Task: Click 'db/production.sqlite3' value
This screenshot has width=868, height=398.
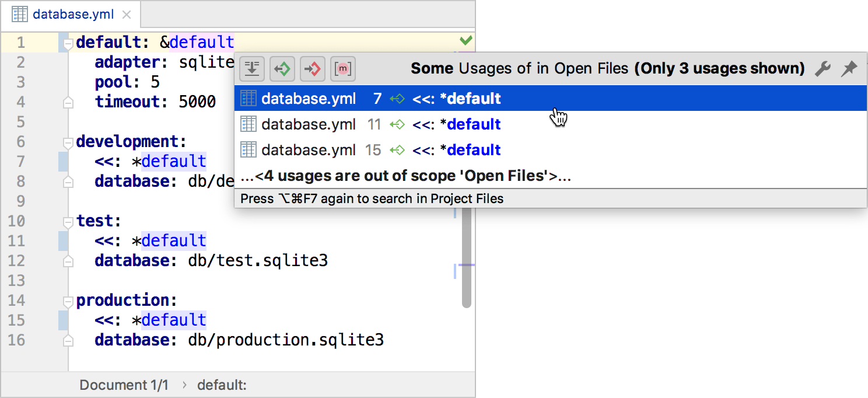Action: [x=286, y=340]
